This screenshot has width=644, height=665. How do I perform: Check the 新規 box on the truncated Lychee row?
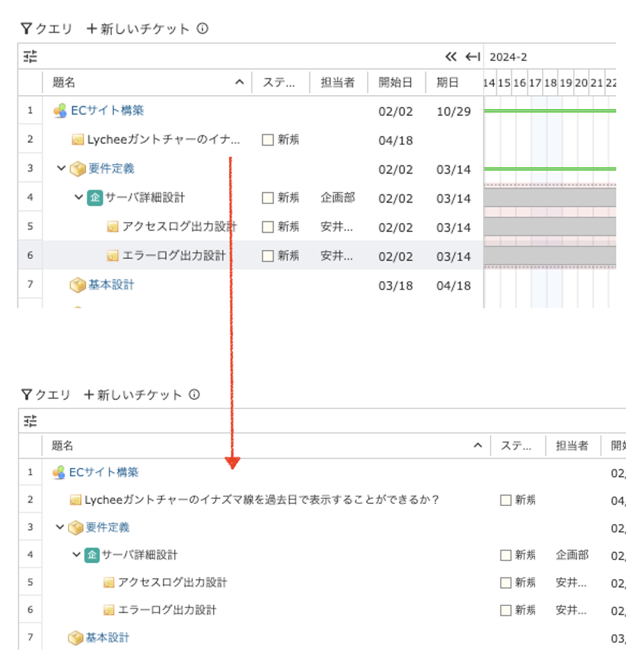click(x=268, y=140)
